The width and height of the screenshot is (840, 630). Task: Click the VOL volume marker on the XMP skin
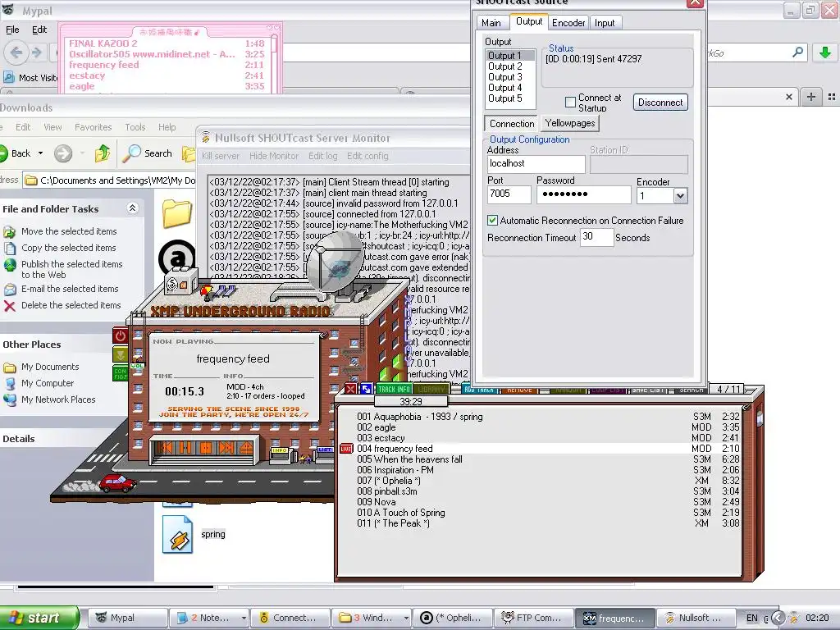click(138, 365)
